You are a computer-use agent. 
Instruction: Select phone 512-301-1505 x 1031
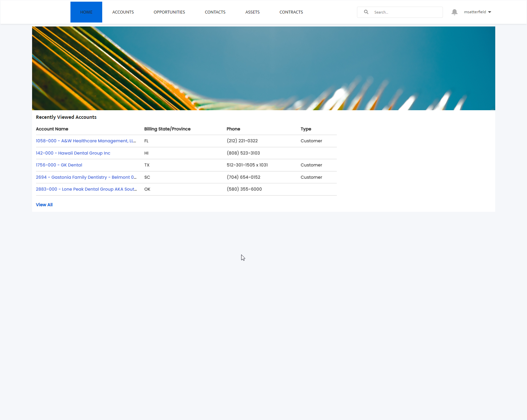click(247, 165)
